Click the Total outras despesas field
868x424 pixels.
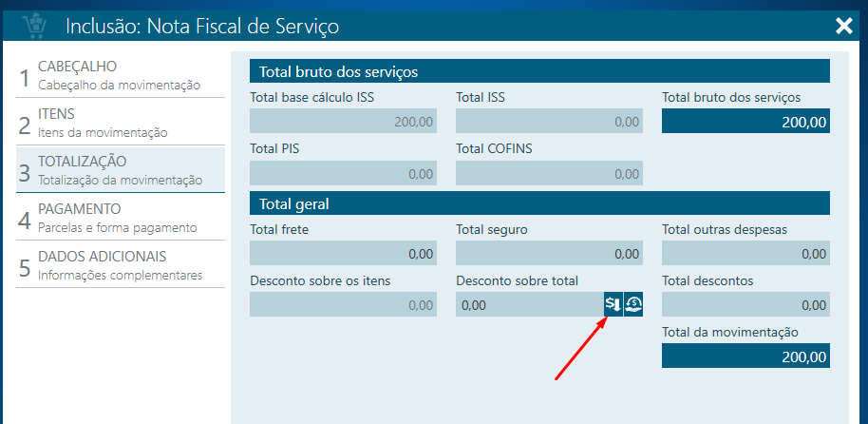point(745,254)
